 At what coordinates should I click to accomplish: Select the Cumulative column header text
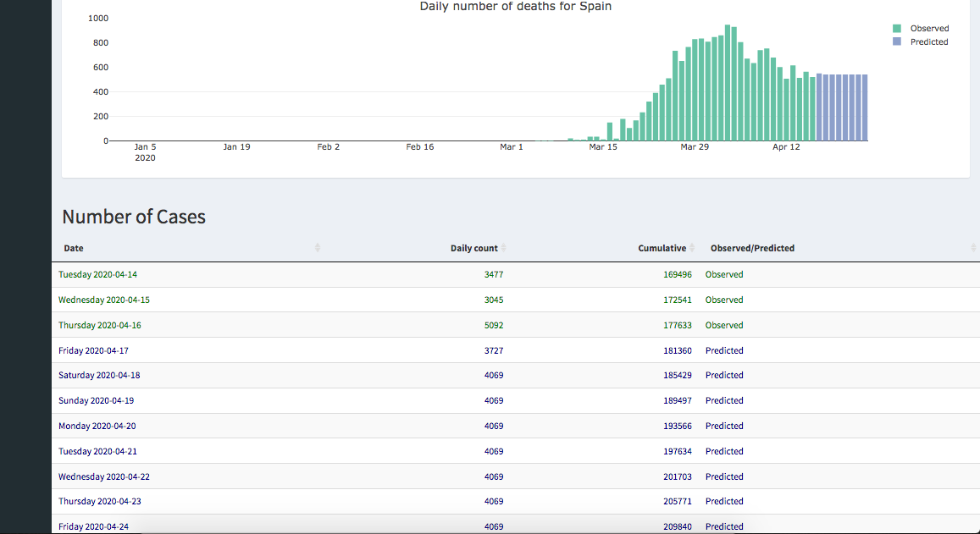tap(662, 248)
